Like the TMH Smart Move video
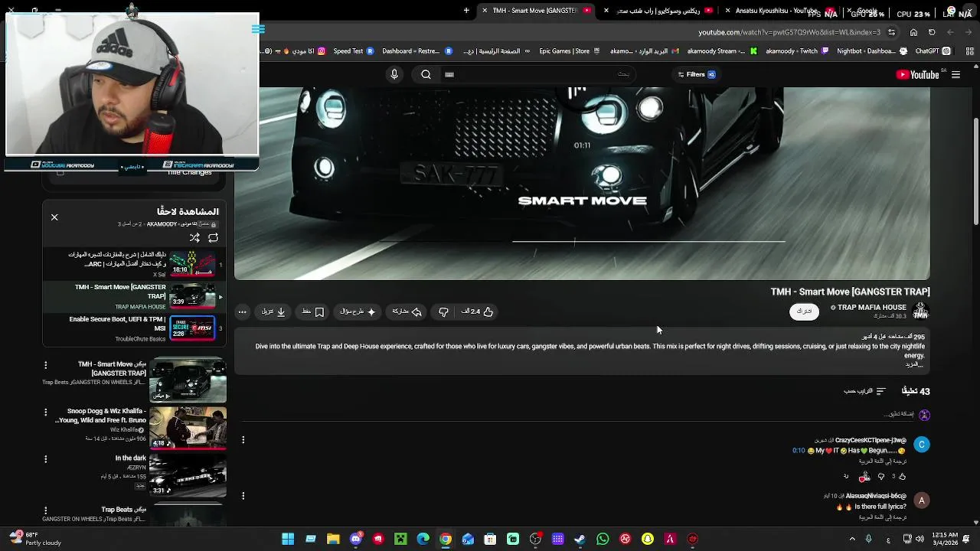The image size is (980, 551). pos(477,311)
